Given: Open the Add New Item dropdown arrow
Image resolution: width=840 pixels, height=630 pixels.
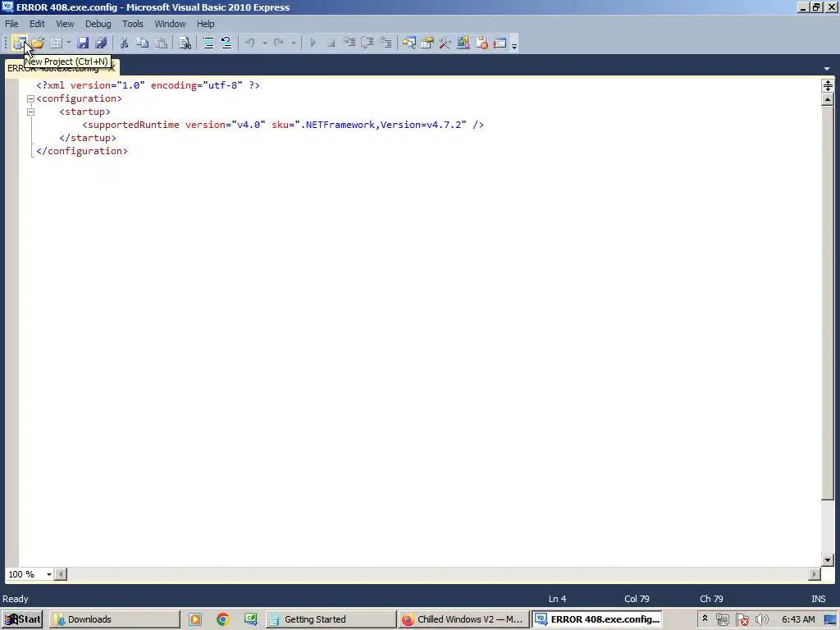Looking at the screenshot, I should (x=69, y=43).
